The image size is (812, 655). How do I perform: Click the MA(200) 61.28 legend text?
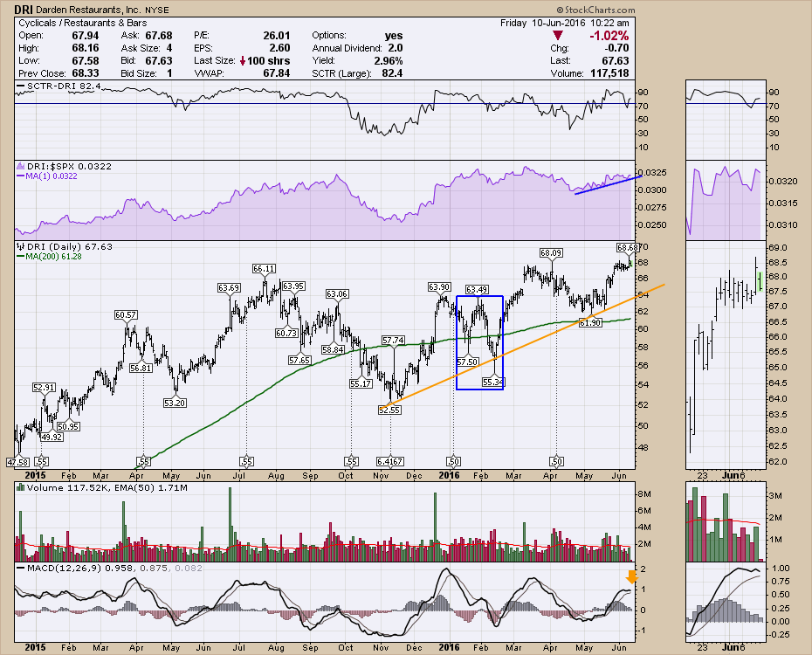54,256
